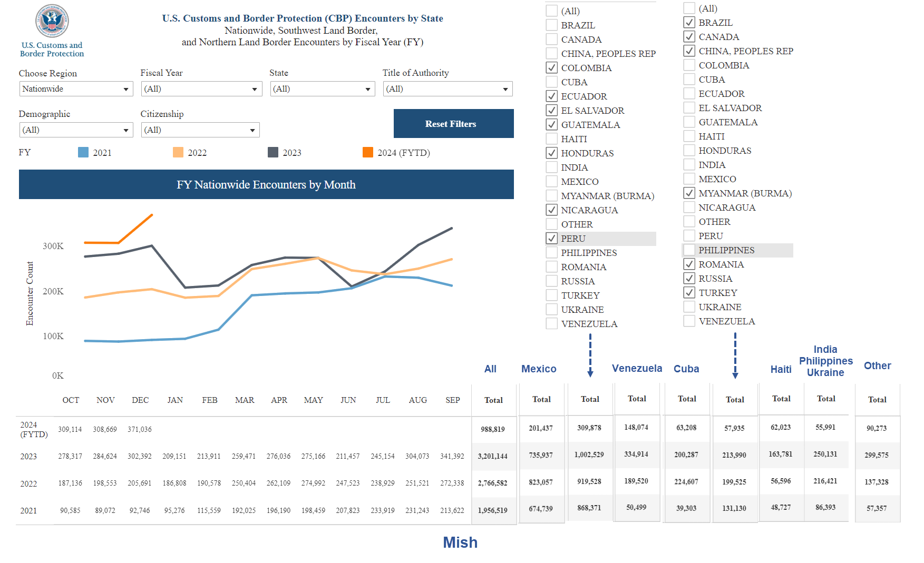This screenshot has width=924, height=563.
Task: Expand the State filter dropdown
Action: [322, 88]
